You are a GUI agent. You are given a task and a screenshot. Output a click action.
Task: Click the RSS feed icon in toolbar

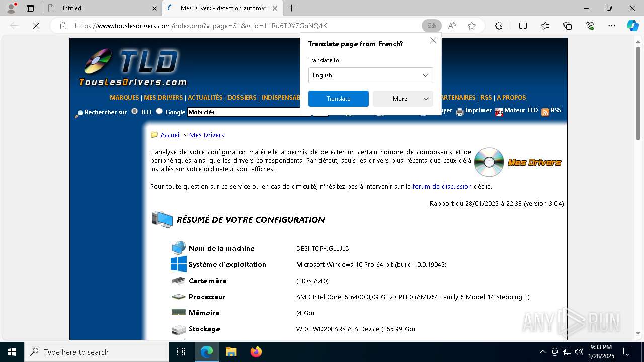pyautogui.click(x=545, y=112)
